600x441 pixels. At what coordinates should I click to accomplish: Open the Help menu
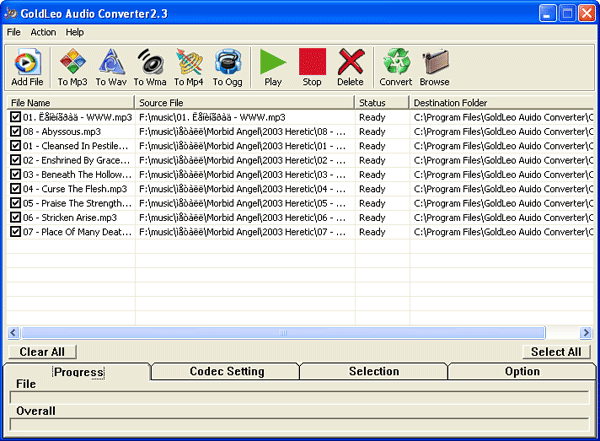pyautogui.click(x=75, y=32)
